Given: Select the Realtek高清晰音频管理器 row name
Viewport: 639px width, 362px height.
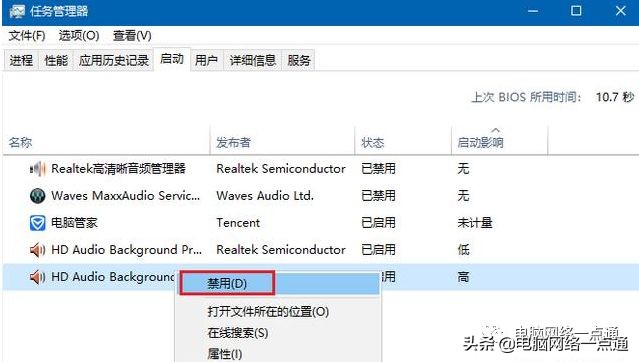Looking at the screenshot, I should click(x=118, y=168).
